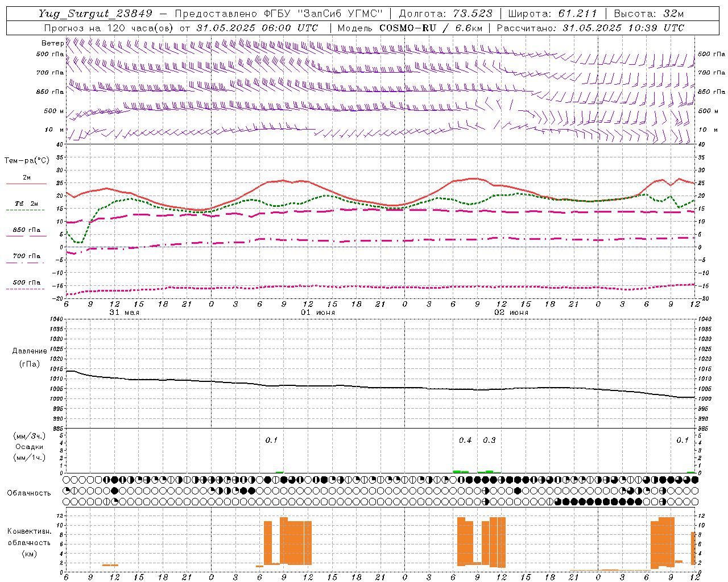Click the 500 гПа label in the temperature legend
Image resolution: width=728 pixels, height=582 pixels.
click(27, 282)
